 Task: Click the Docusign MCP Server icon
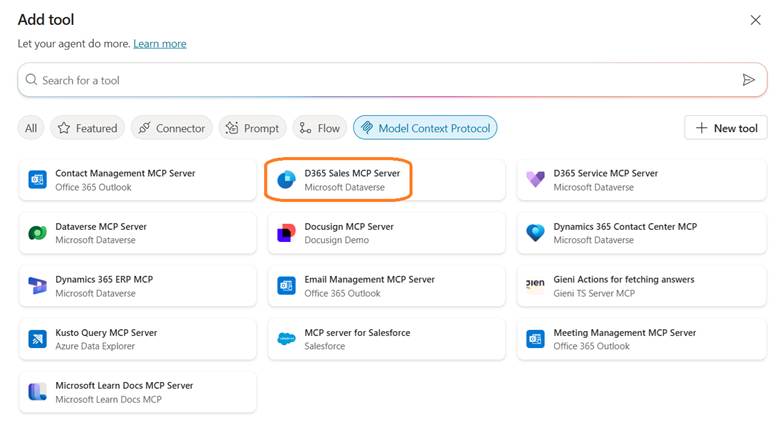coord(286,232)
